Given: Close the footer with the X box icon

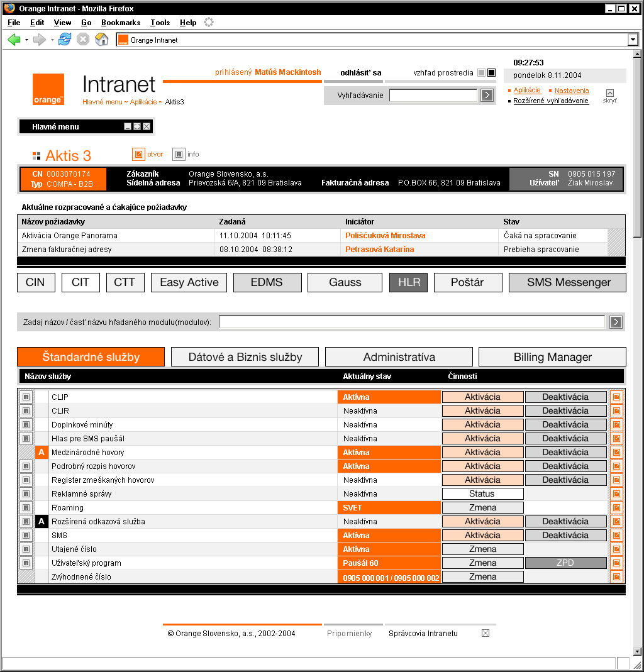Looking at the screenshot, I should click(x=486, y=633).
